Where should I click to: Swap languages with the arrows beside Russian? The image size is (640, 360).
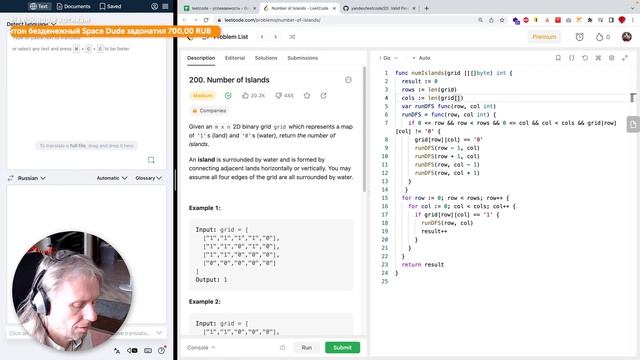(11, 178)
